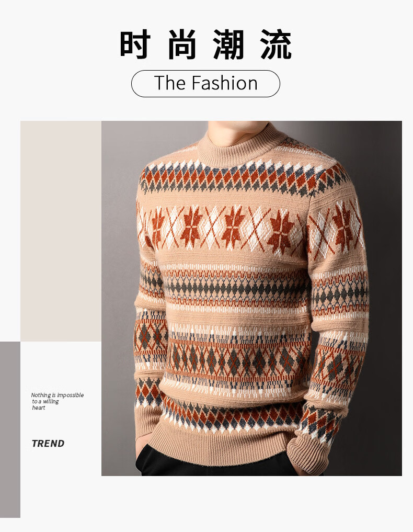This screenshot has width=413, height=532.
Task: Select the bold italic TREND label
Action: tap(48, 444)
